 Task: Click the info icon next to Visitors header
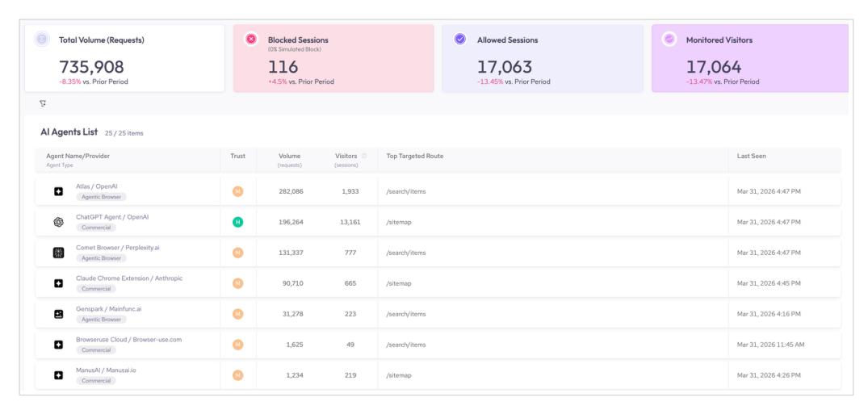click(363, 156)
